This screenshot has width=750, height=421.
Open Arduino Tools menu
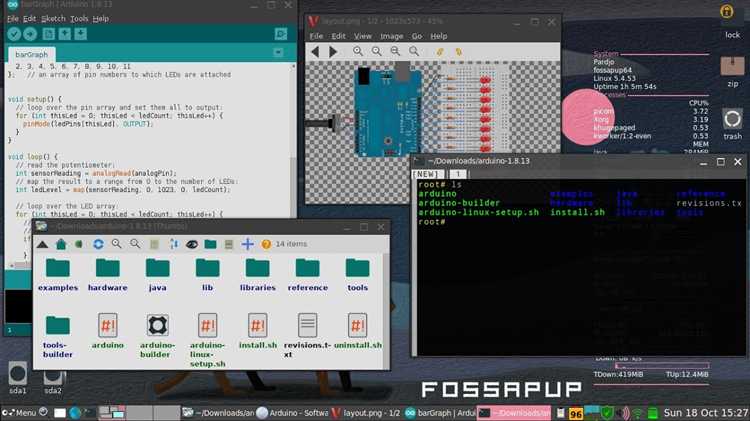[79, 19]
